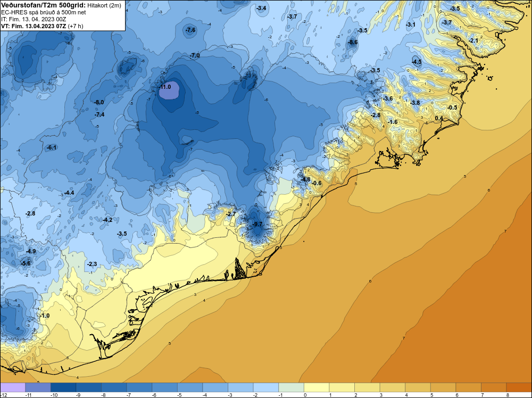Select the 2 label in the color legend
The image size is (532, 398).
pyautogui.click(x=355, y=395)
